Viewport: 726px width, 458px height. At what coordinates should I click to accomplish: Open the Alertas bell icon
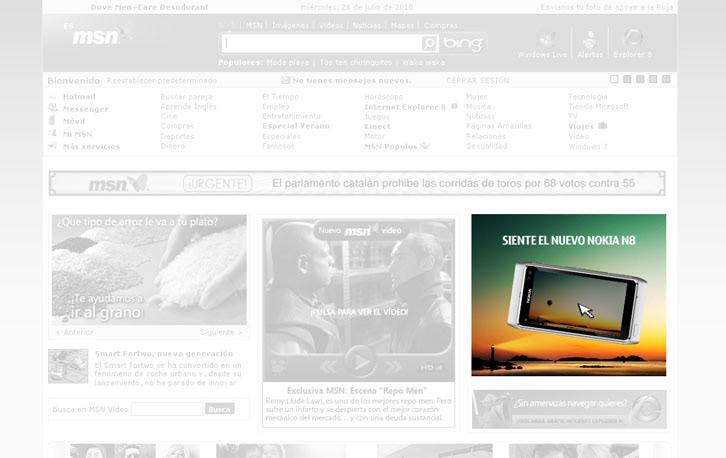pyautogui.click(x=590, y=39)
